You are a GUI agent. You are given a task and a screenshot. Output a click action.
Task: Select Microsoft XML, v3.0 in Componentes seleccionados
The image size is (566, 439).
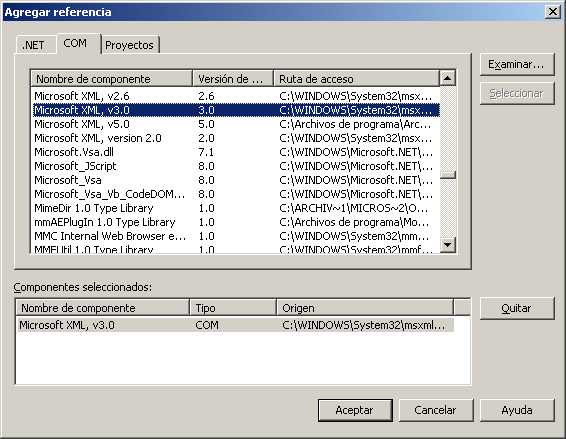235,325
